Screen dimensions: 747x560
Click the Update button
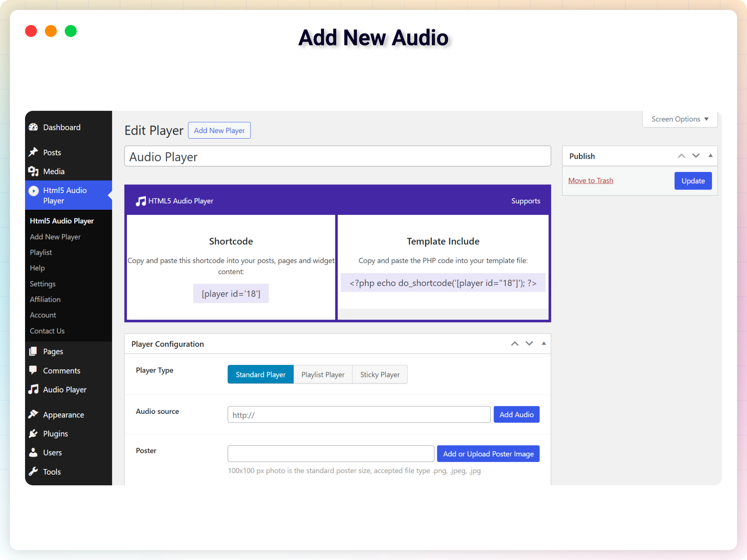click(693, 181)
